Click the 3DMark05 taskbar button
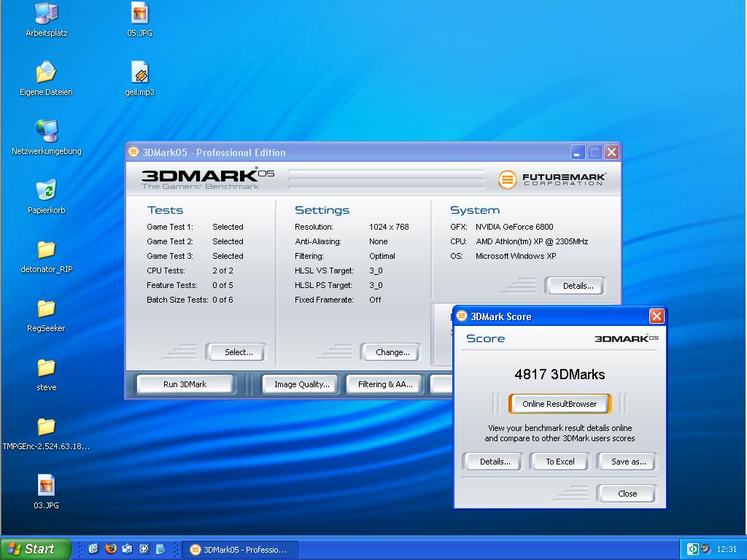 241,550
